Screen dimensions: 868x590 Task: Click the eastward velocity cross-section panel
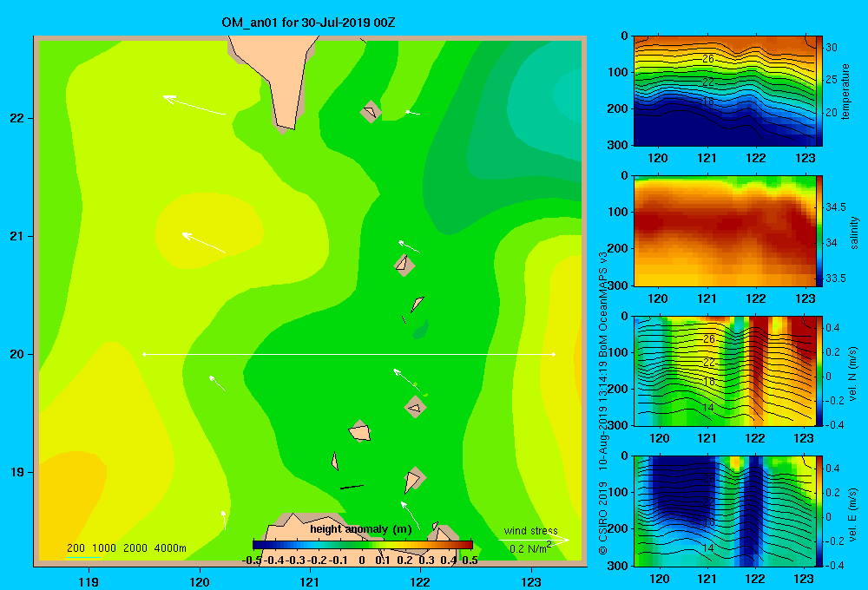tap(724, 511)
